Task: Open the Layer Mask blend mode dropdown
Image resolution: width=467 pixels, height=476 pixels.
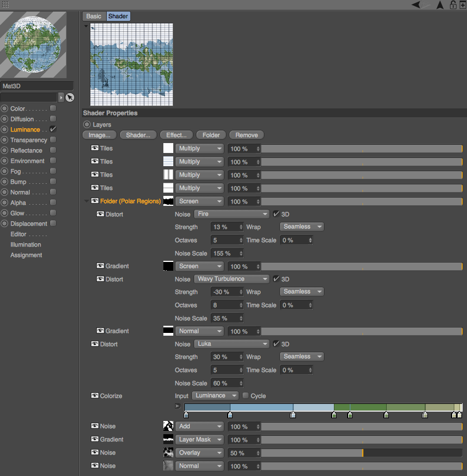Action: click(200, 439)
